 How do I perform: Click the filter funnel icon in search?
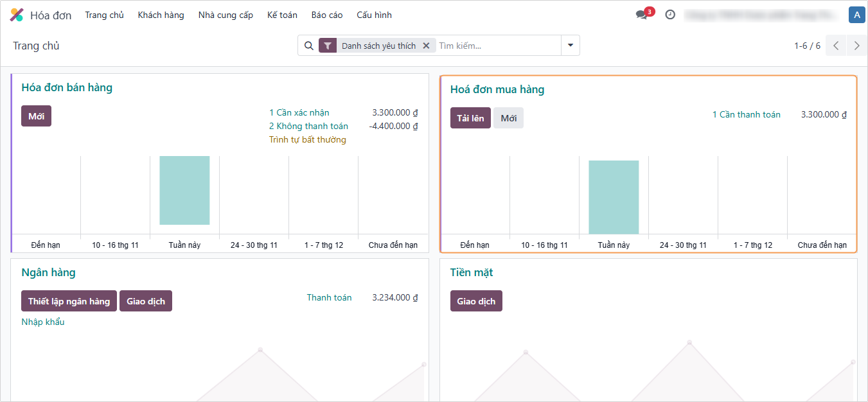[x=328, y=46]
